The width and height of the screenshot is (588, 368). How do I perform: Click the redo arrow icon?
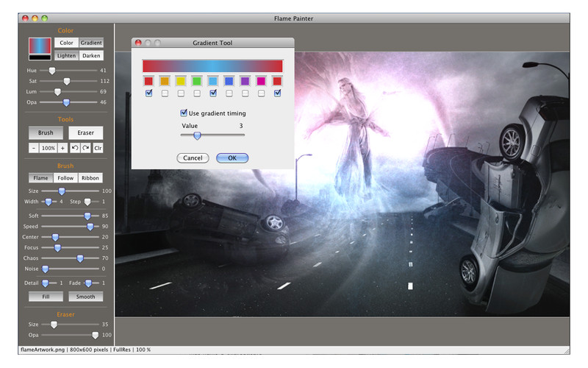86,148
